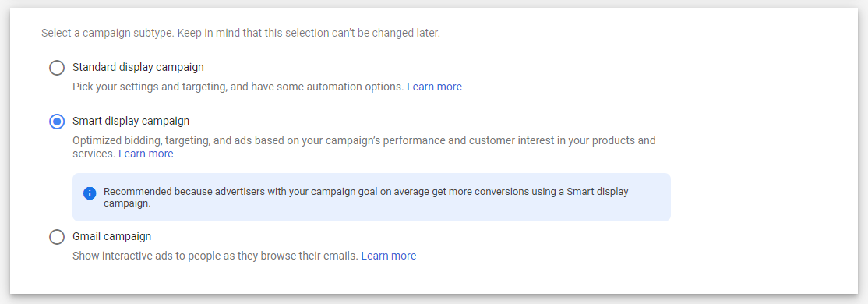
Task: Click the 'Gmail campaign' label text
Action: [x=112, y=236]
